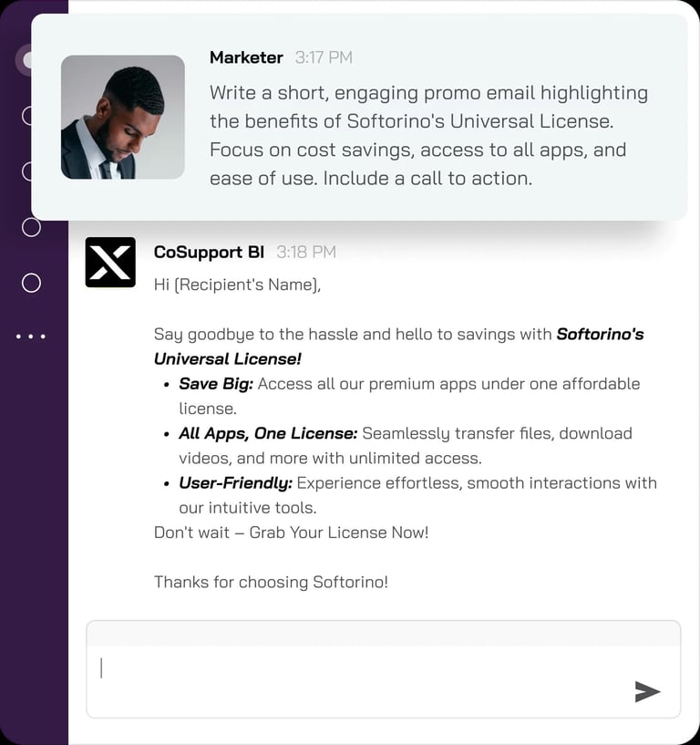Click the Marketer's promo email request text
Screen dimensions: 700x745
pyautogui.click(x=428, y=135)
